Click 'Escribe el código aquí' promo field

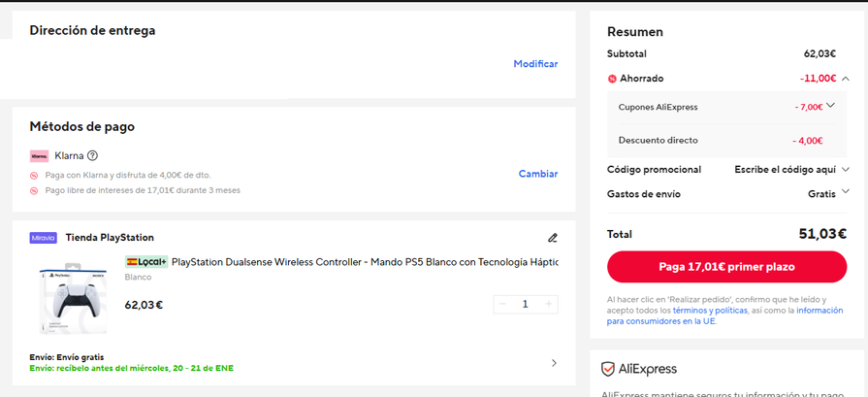point(785,170)
